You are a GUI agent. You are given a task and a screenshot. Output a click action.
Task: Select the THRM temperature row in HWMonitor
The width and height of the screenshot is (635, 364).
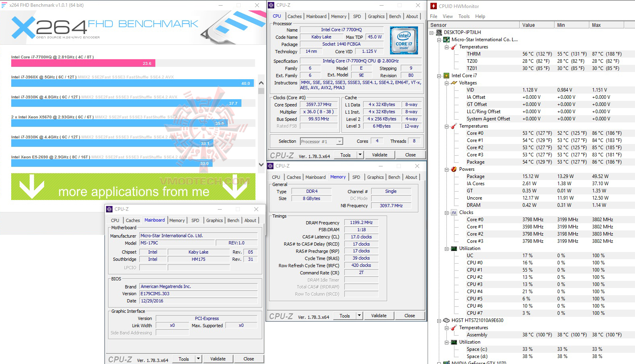tap(545, 54)
